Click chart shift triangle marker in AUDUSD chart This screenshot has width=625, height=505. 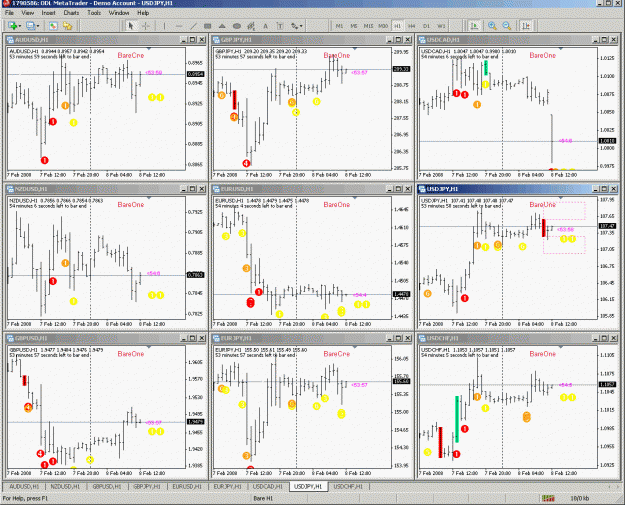[x=149, y=49]
